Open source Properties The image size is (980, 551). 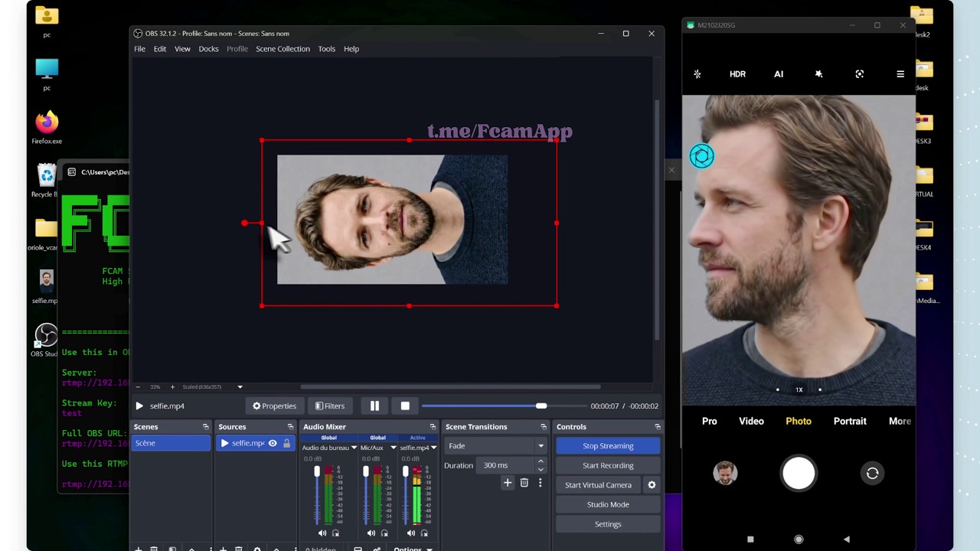tap(274, 406)
